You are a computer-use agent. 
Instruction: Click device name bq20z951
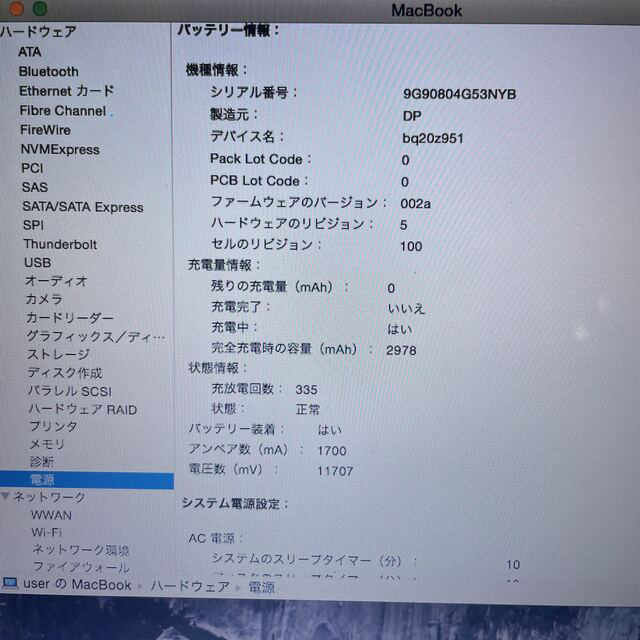[433, 138]
